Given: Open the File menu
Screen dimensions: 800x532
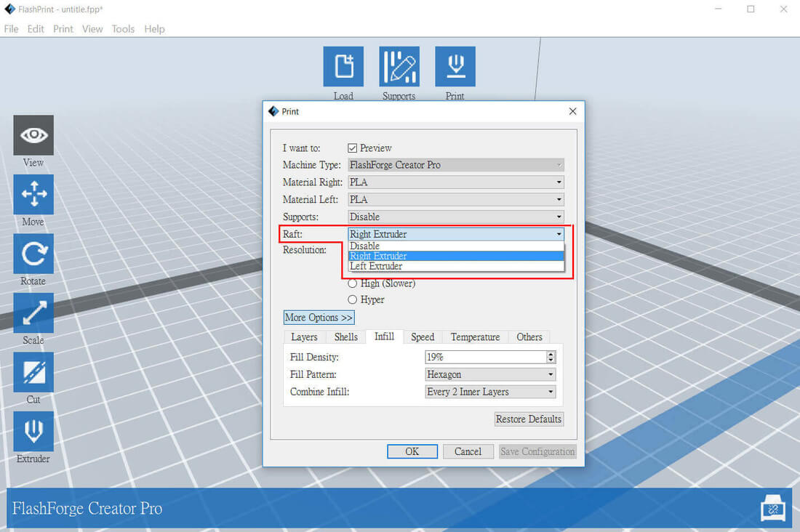Looking at the screenshot, I should tap(11, 29).
